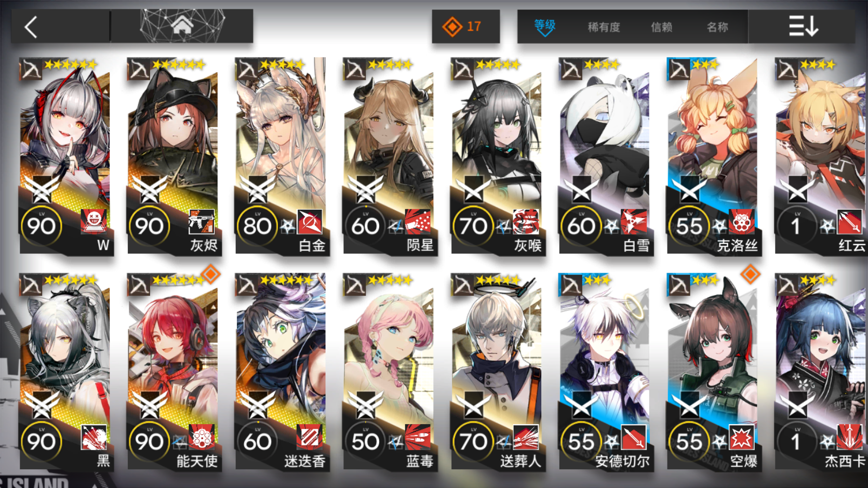Go back with the left arrow

pyautogui.click(x=31, y=27)
